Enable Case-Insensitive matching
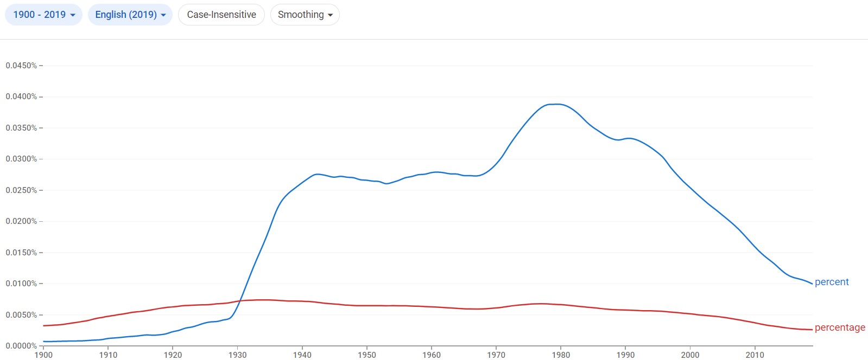Screen dimensions: 868x360 pos(221,15)
